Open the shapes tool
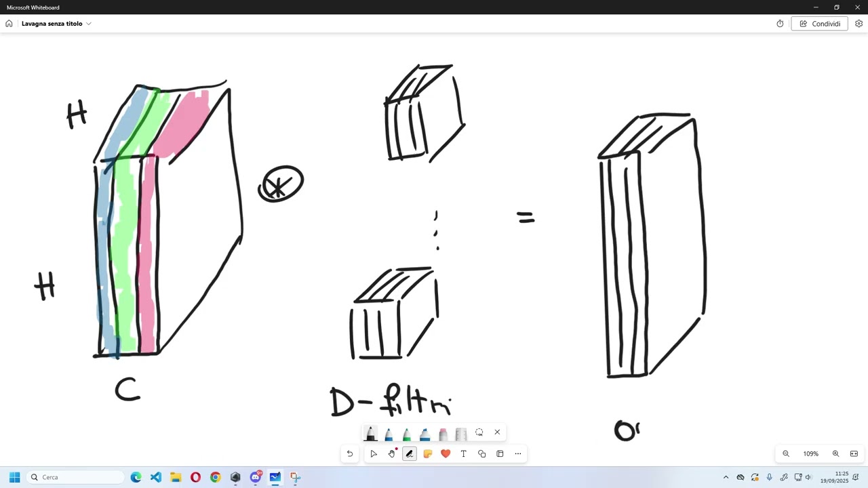This screenshot has width=868, height=488. click(481, 454)
